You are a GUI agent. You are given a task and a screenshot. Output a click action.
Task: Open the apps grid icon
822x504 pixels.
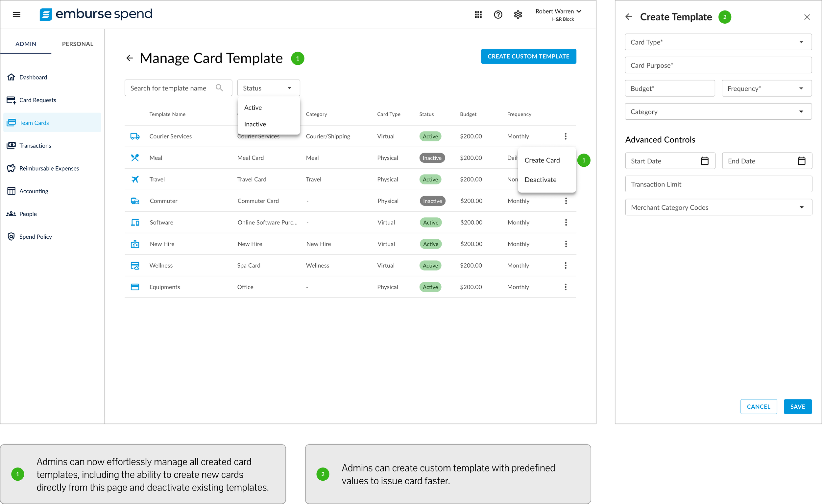(x=478, y=15)
